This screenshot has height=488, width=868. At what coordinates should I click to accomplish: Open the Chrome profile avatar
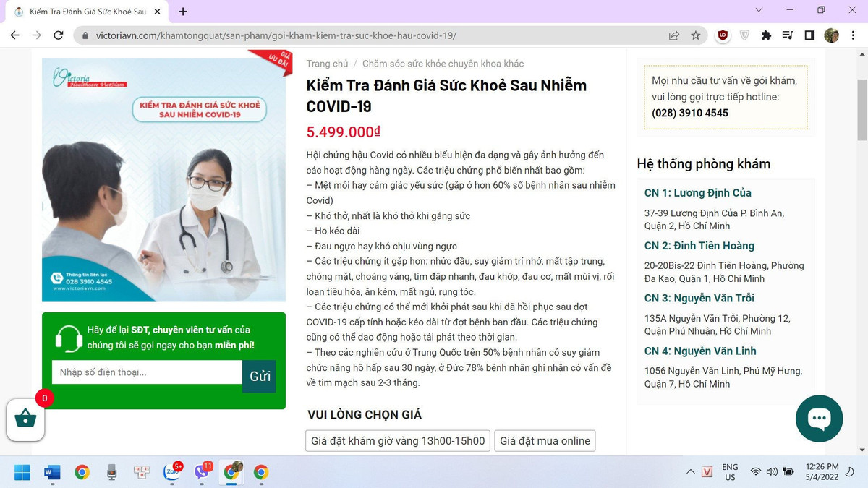pyautogui.click(x=831, y=35)
